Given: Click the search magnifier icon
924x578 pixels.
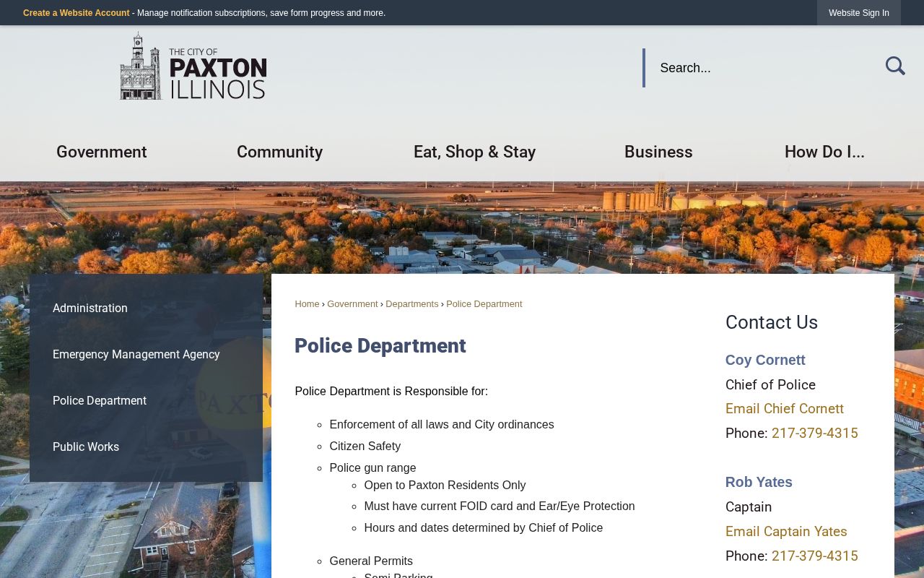Looking at the screenshot, I should tap(895, 66).
